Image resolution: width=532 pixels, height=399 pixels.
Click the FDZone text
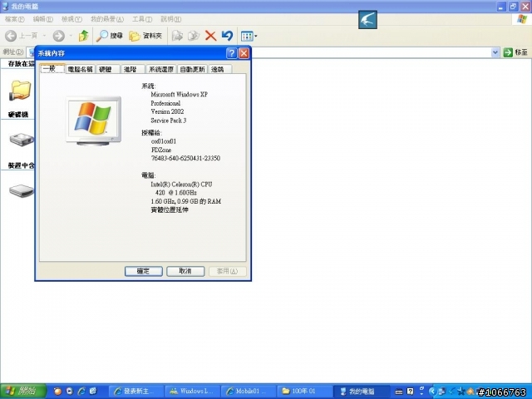[161, 150]
